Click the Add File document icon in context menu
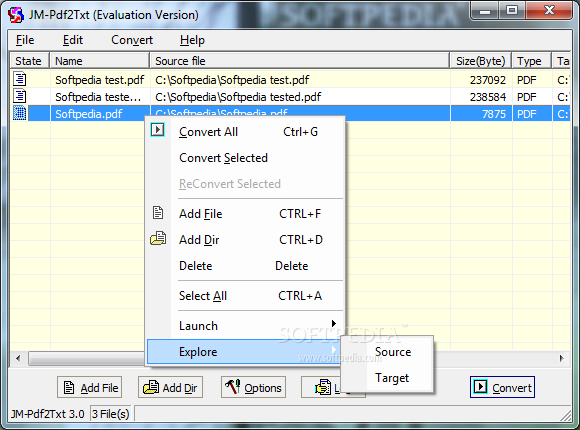580x430 pixels. (158, 213)
